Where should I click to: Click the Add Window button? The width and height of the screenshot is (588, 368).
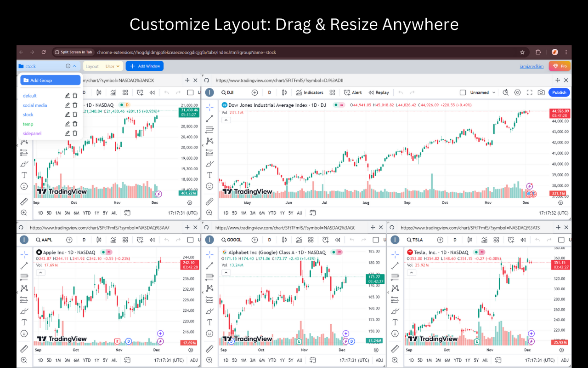point(145,66)
